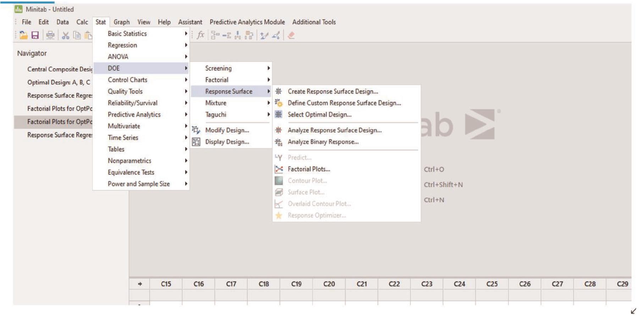Expand the ANOVA submenu
Viewport: 644px width, 325px height.
click(x=141, y=57)
